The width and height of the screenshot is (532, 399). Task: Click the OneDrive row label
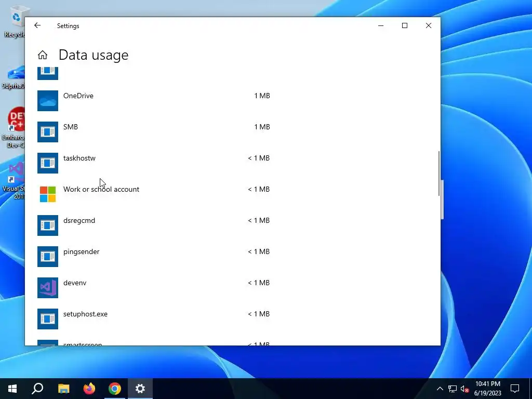click(x=78, y=96)
